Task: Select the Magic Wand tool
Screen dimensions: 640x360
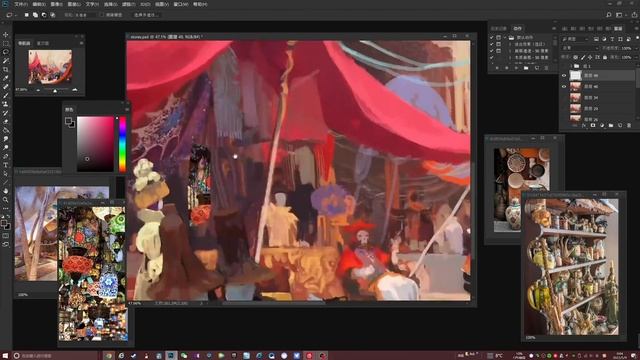Action: pyautogui.click(x=6, y=60)
